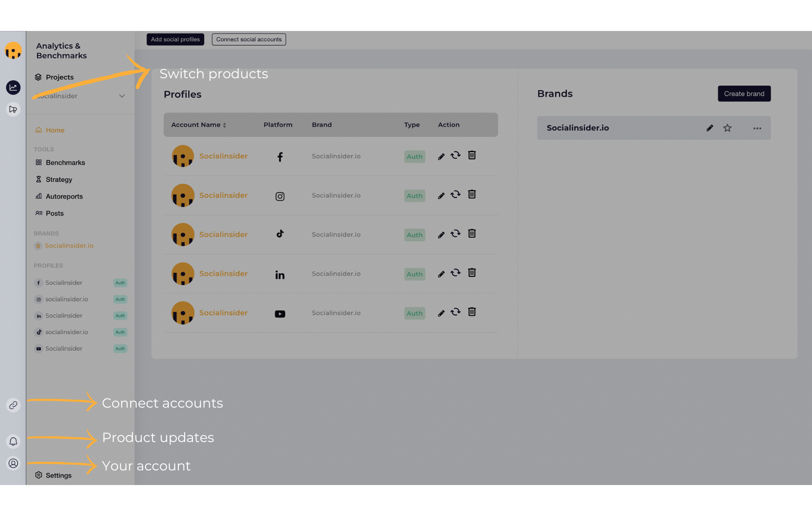Select Socialinsider.io brand in sidebar
Viewport: 812px width, 516px height.
click(64, 246)
